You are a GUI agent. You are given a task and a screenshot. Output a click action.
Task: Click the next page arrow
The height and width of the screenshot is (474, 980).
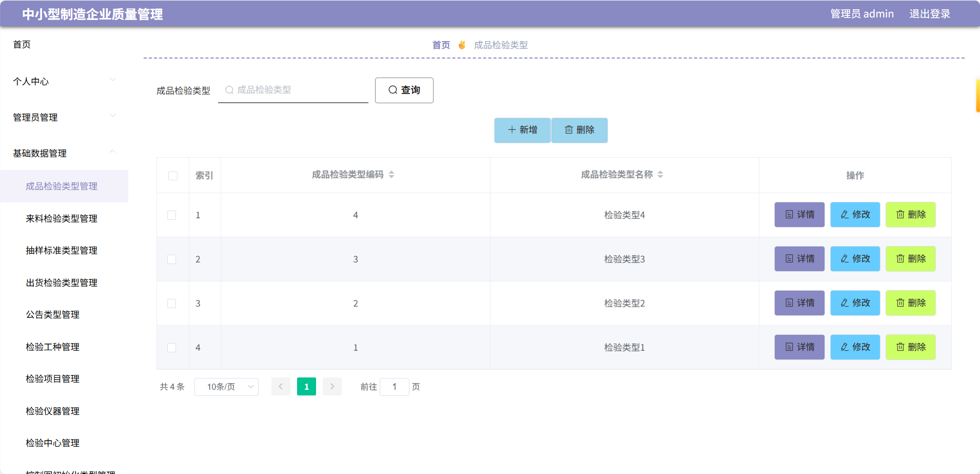[x=332, y=387]
